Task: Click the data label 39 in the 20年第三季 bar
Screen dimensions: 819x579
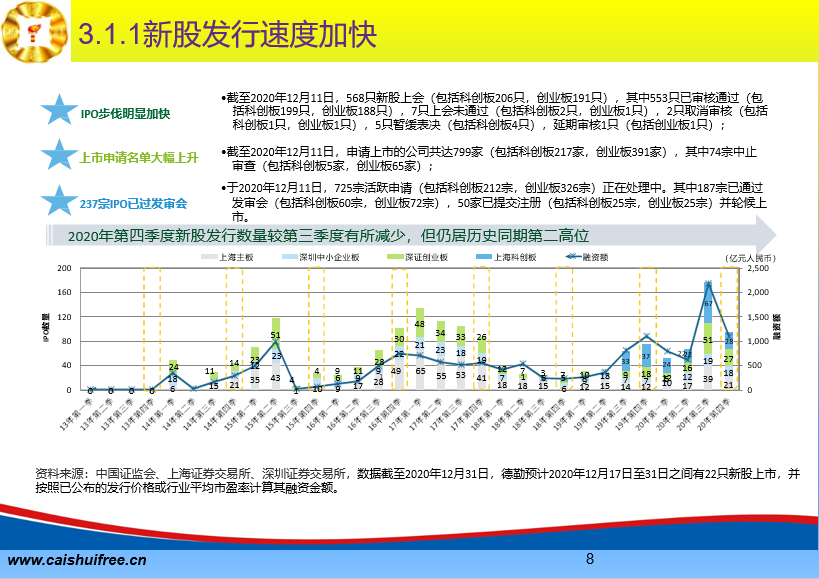Action: point(708,379)
